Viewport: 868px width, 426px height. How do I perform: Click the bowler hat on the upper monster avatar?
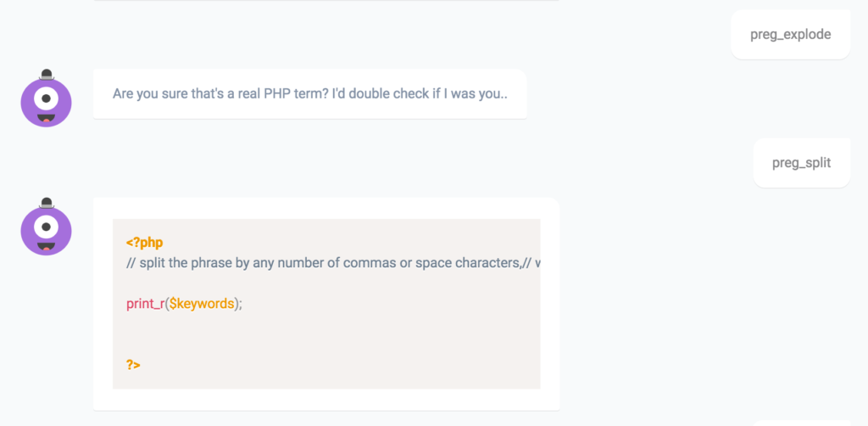click(x=47, y=75)
